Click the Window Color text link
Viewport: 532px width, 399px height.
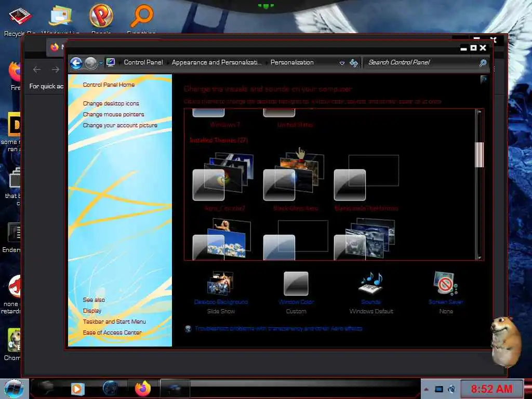(x=296, y=302)
